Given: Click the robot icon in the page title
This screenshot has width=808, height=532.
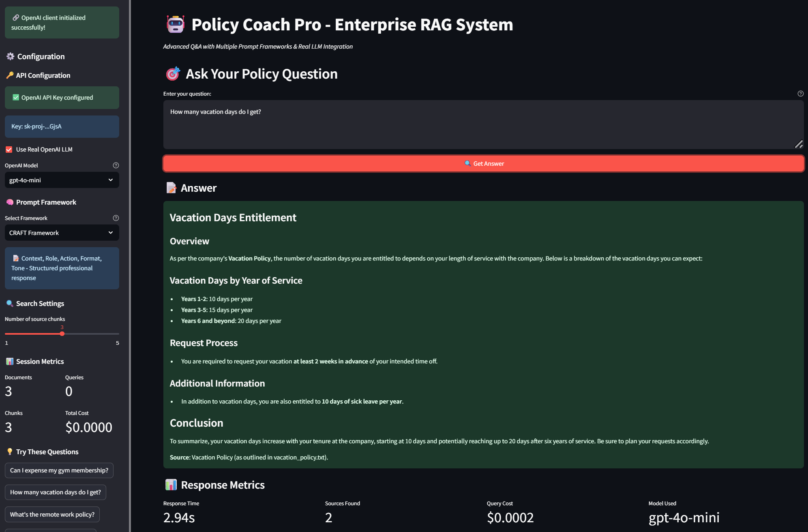Looking at the screenshot, I should [x=176, y=25].
